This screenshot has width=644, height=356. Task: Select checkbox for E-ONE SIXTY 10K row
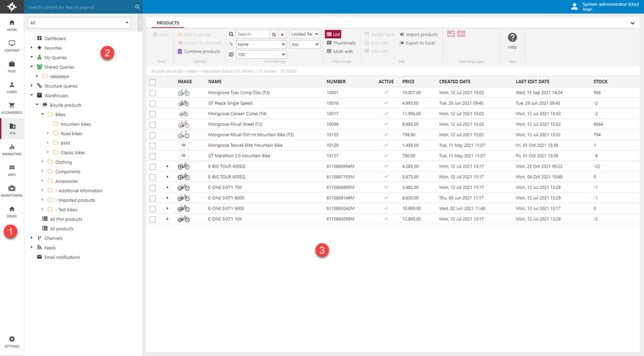(x=152, y=219)
